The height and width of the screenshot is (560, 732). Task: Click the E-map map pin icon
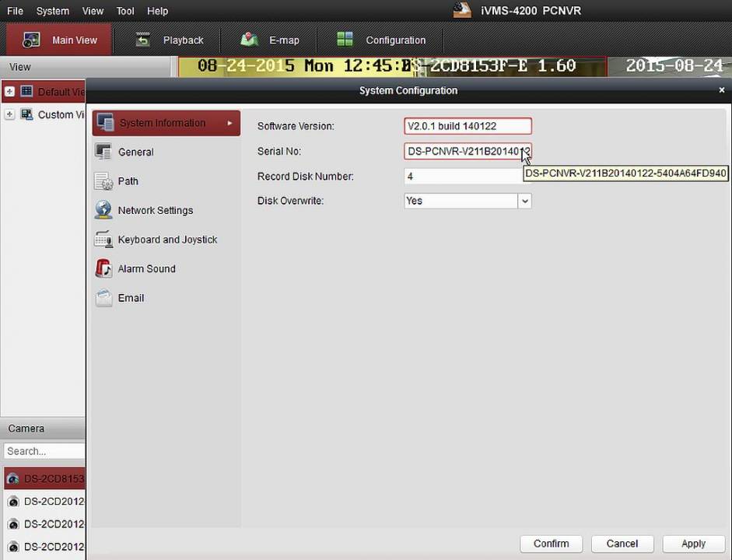click(249, 40)
